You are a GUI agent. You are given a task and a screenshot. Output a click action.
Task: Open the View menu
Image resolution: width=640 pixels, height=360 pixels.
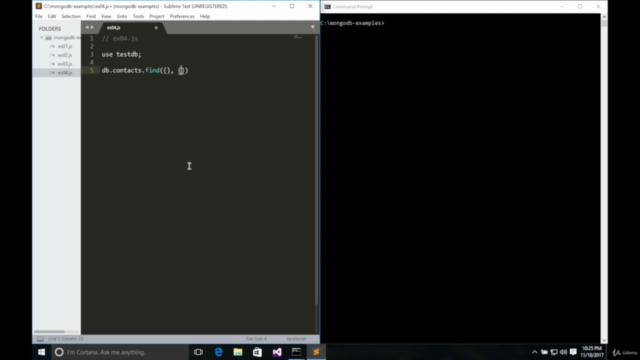point(106,16)
